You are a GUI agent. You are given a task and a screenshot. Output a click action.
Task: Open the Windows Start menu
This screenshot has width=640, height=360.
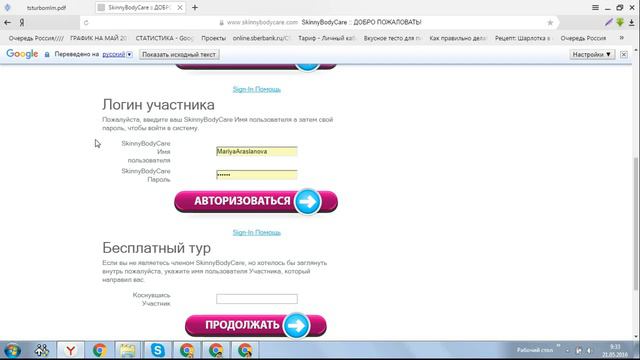click(x=13, y=350)
